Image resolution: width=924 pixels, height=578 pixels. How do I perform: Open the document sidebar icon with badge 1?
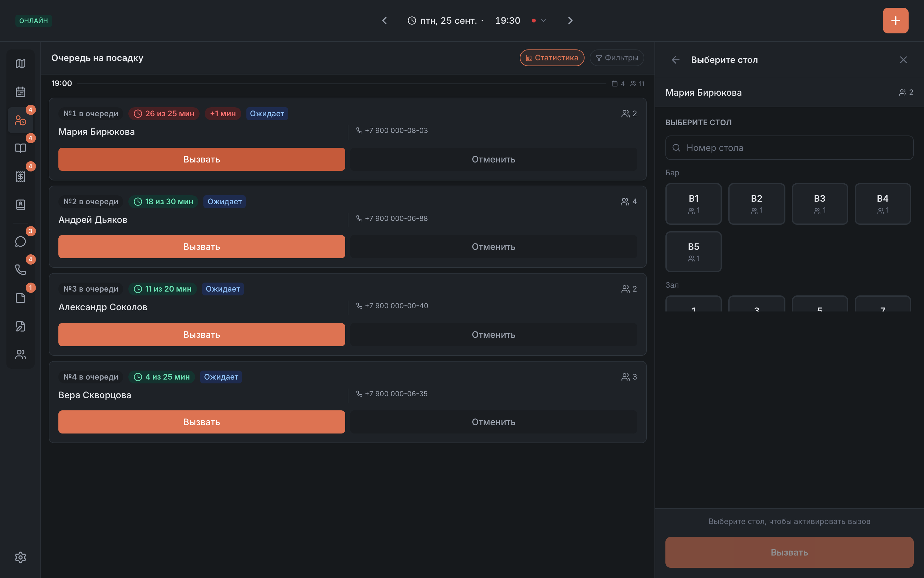[x=20, y=298]
